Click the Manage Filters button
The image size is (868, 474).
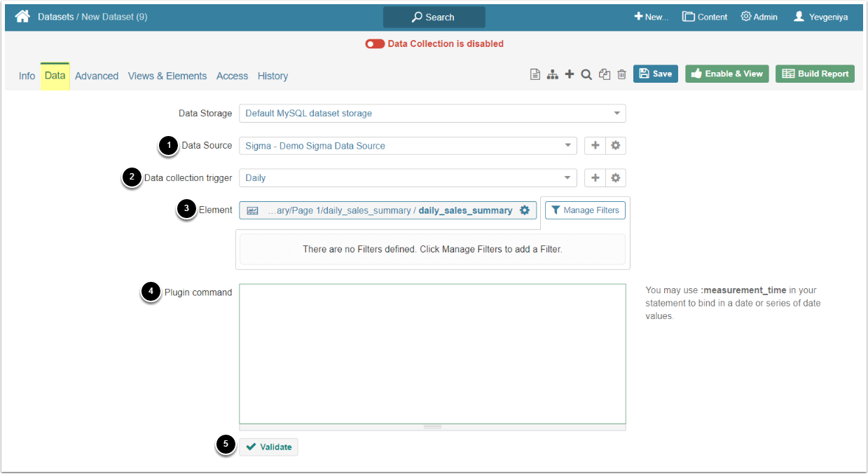click(585, 210)
